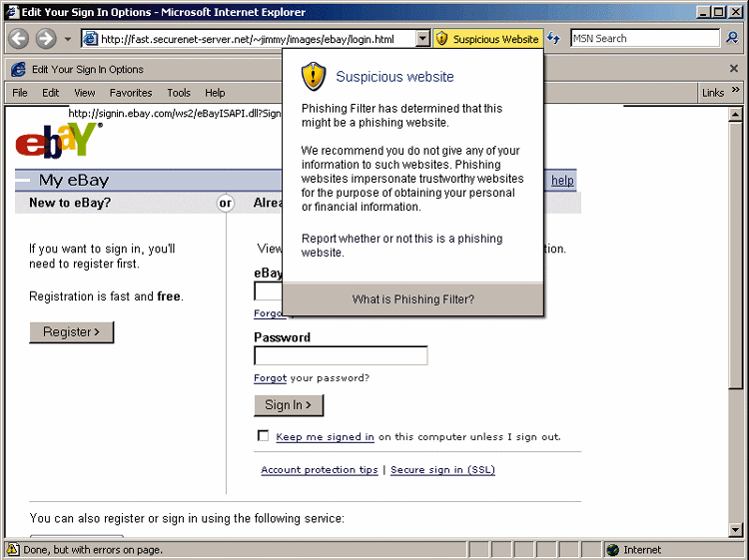Open the recent pages dropdown arrow
The width and height of the screenshot is (749, 560).
tap(68, 39)
